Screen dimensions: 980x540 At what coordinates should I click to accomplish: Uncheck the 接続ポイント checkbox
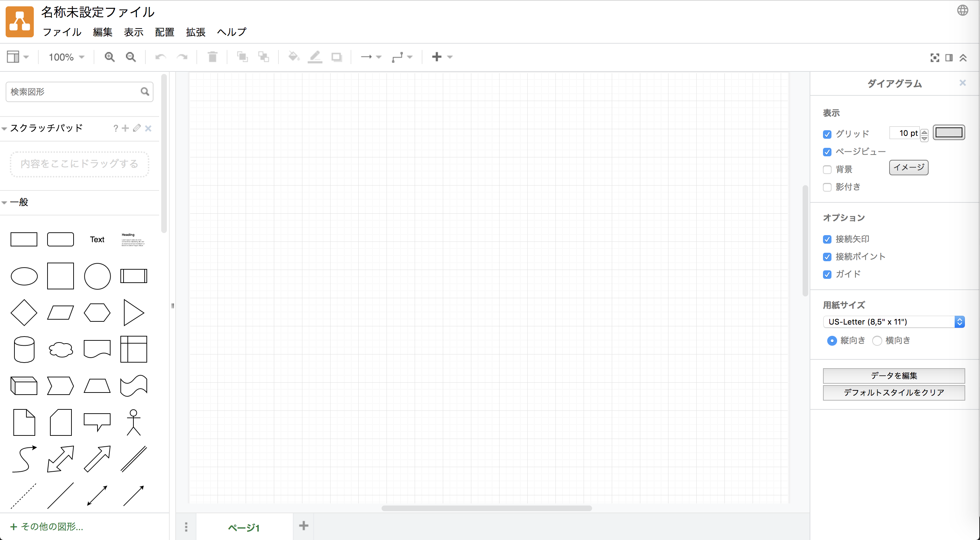point(827,257)
